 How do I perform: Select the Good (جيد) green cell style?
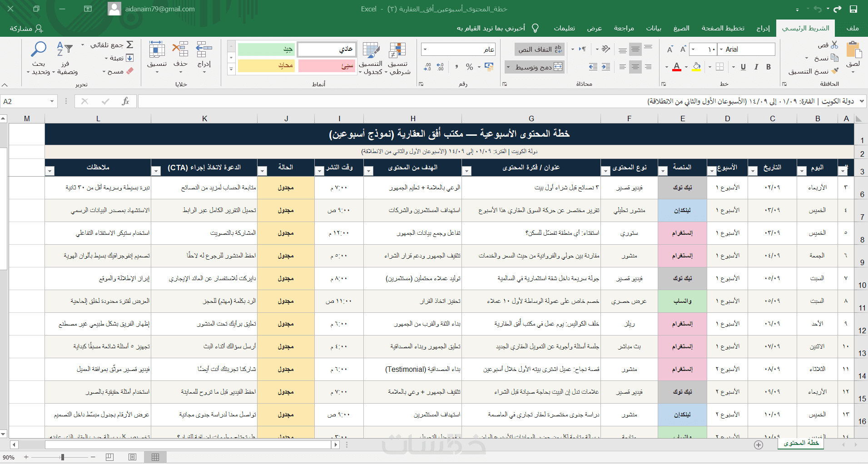point(266,49)
